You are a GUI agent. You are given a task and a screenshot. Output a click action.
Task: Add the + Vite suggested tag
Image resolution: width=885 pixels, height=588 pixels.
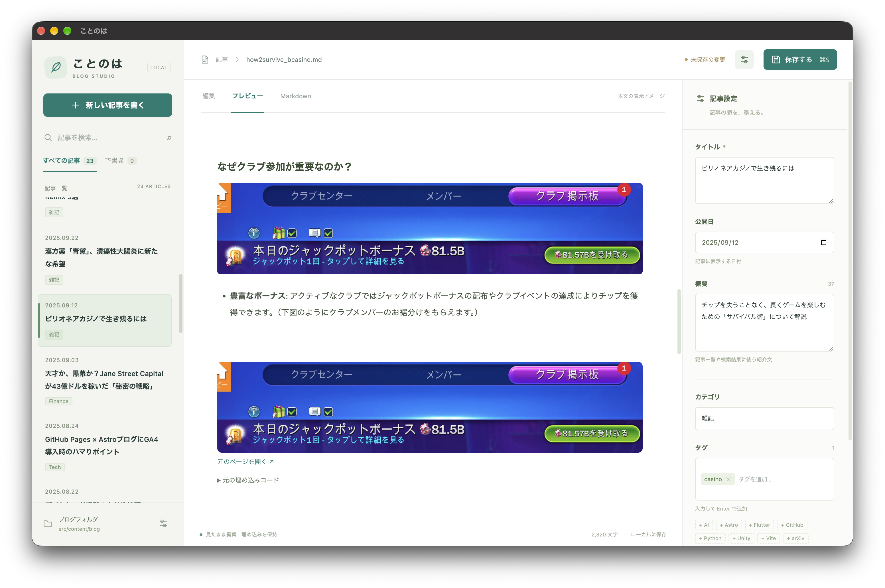(x=769, y=538)
